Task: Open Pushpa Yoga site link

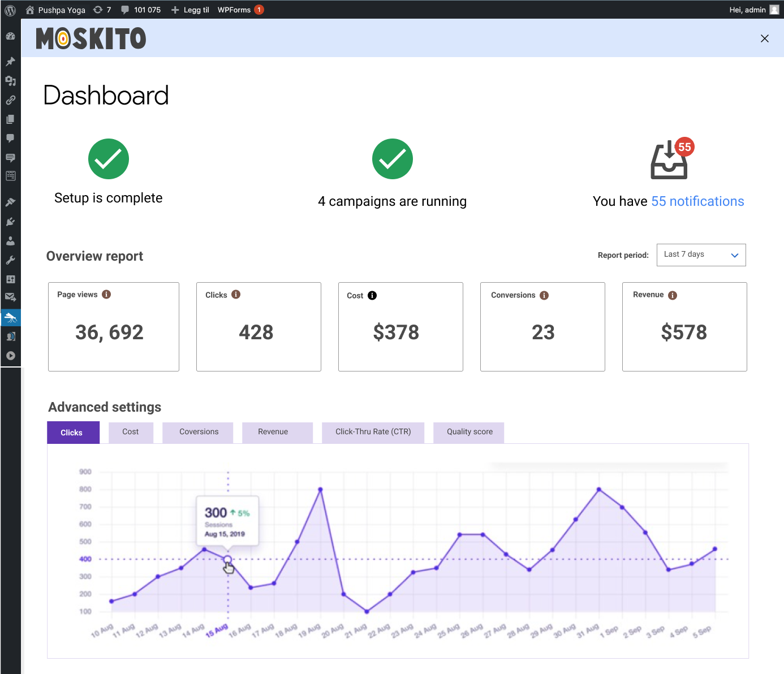Action: (55, 10)
